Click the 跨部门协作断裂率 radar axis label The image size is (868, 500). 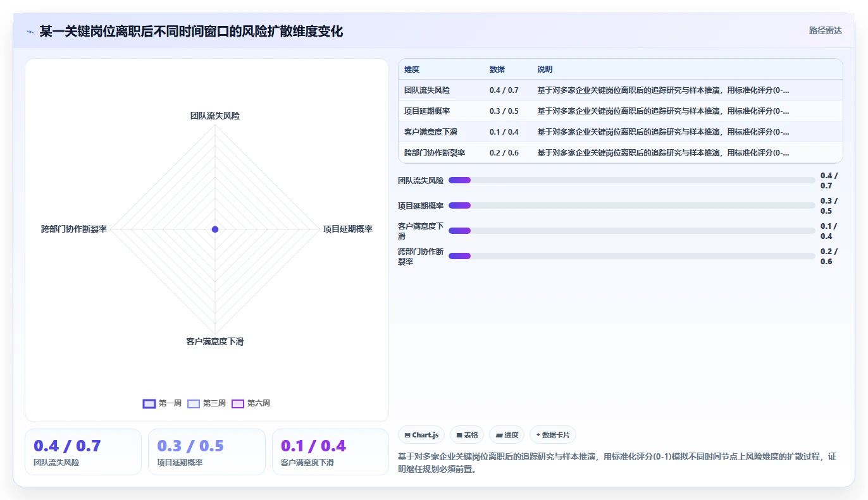[x=74, y=229]
